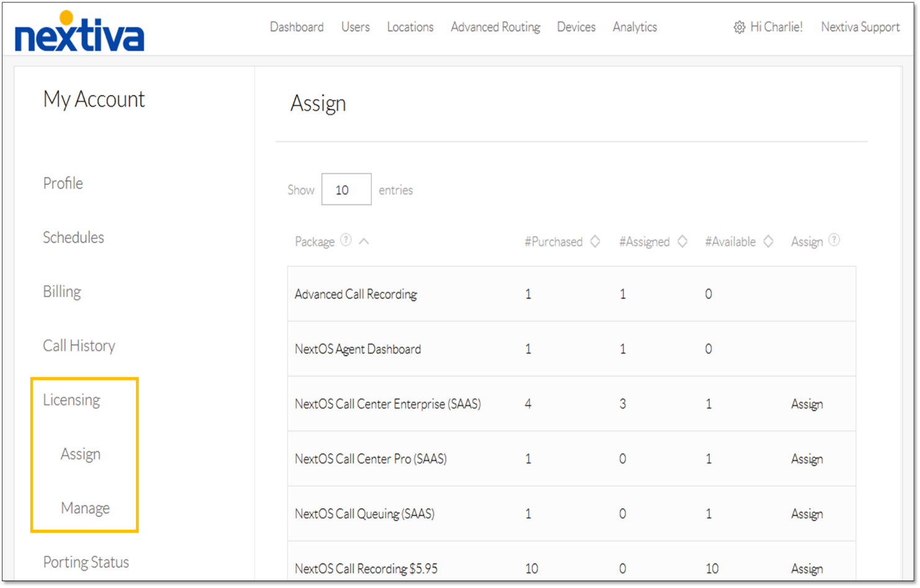Click the Show entries count field

(346, 189)
